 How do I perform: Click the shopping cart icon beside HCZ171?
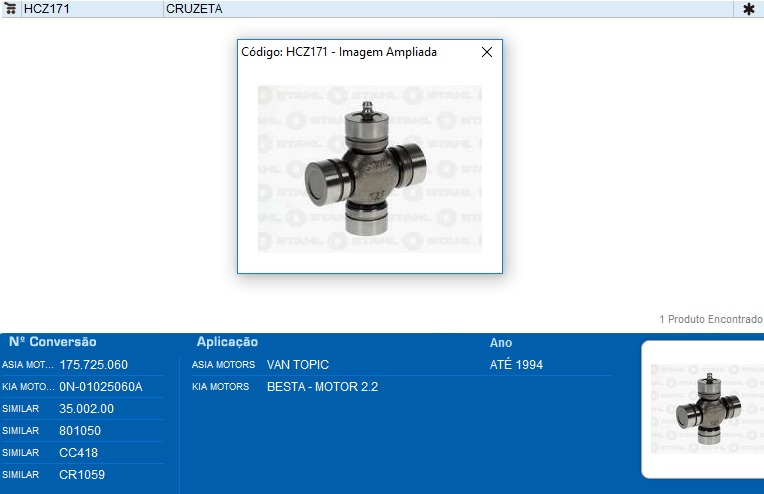pos(11,9)
